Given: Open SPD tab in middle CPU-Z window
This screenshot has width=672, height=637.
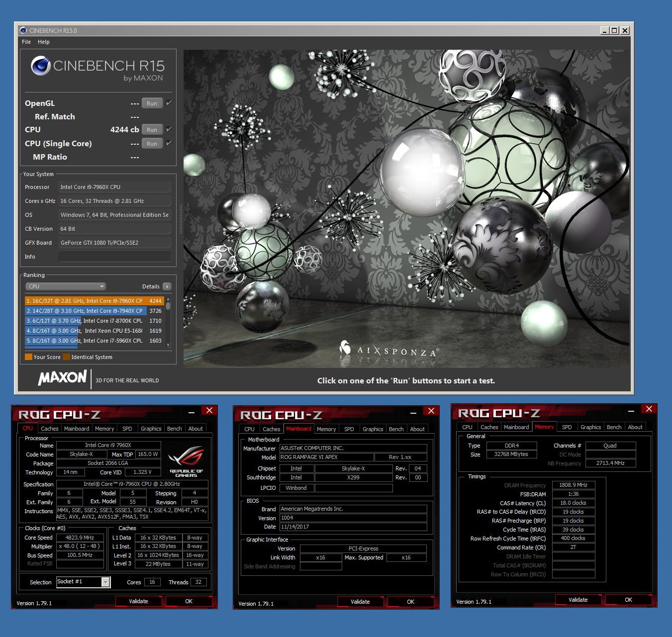Looking at the screenshot, I should (349, 429).
